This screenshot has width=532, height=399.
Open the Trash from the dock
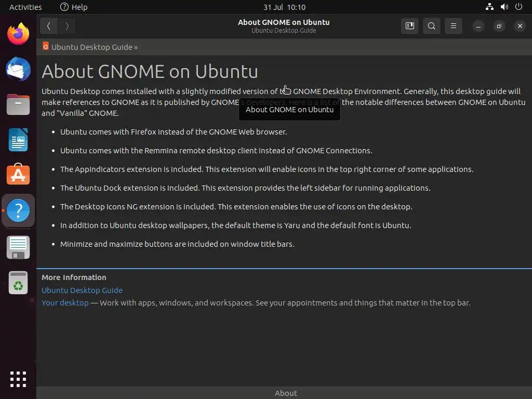[18, 283]
